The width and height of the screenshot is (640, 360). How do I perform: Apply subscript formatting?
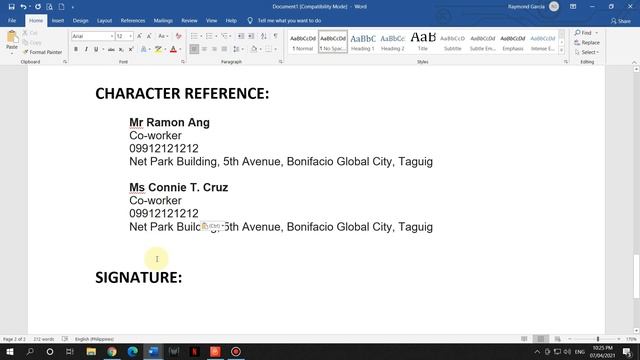(121, 49)
